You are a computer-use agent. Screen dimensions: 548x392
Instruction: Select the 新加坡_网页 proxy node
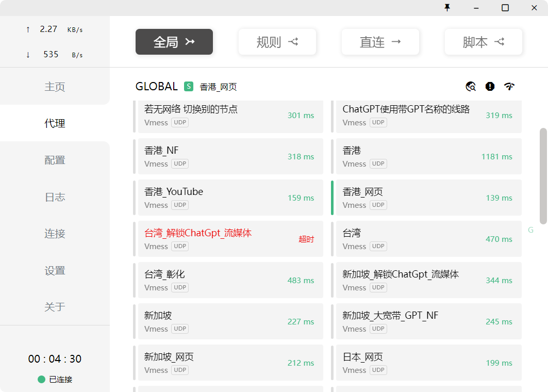230,363
